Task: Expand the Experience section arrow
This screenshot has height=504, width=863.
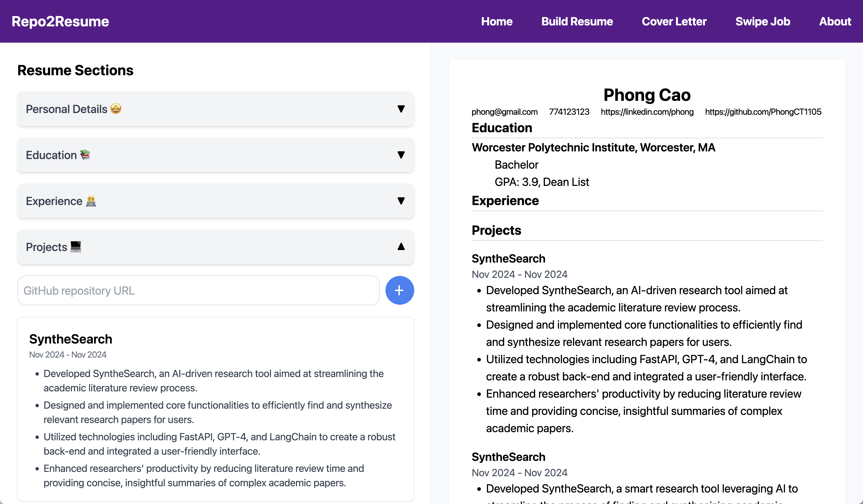Action: 401,201
